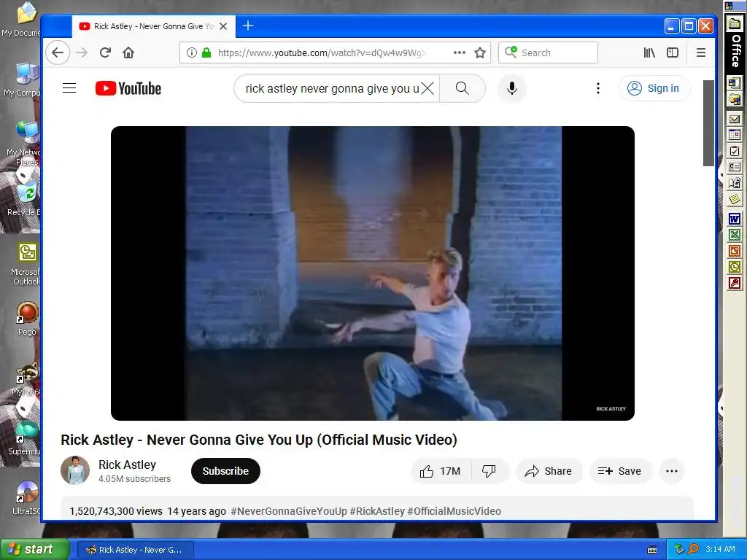The image size is (747, 560).
Task: Open the Rick Astley channel name link
Action: [x=127, y=464]
